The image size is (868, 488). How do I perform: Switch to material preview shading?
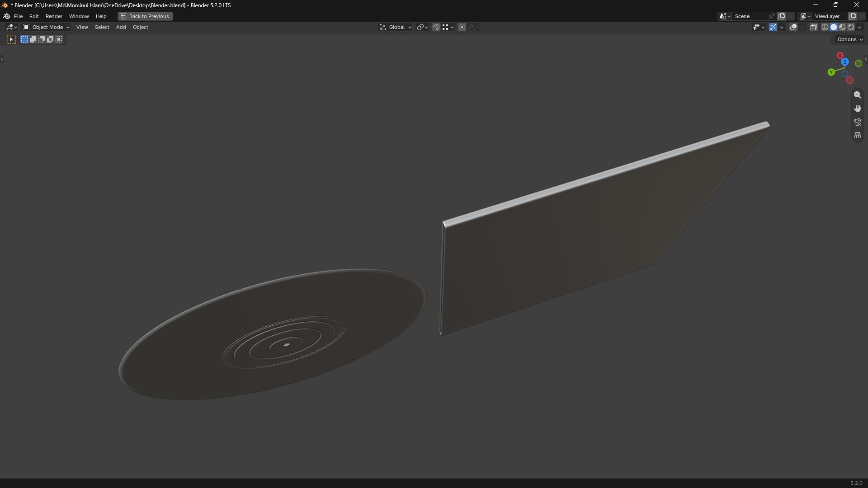tap(842, 27)
